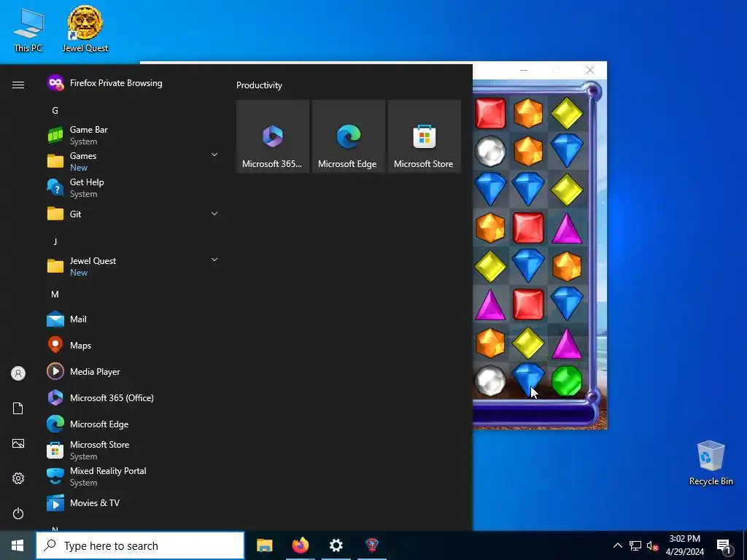Click the muted volume tray icon

click(x=652, y=545)
